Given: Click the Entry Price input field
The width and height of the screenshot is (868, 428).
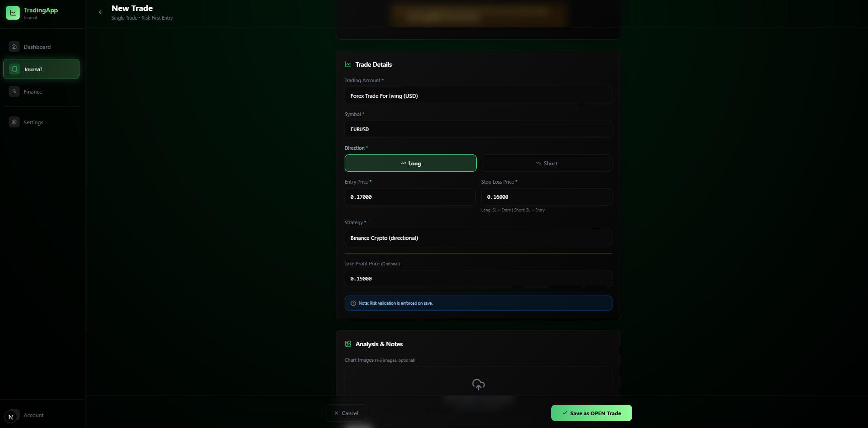Looking at the screenshot, I should (410, 197).
